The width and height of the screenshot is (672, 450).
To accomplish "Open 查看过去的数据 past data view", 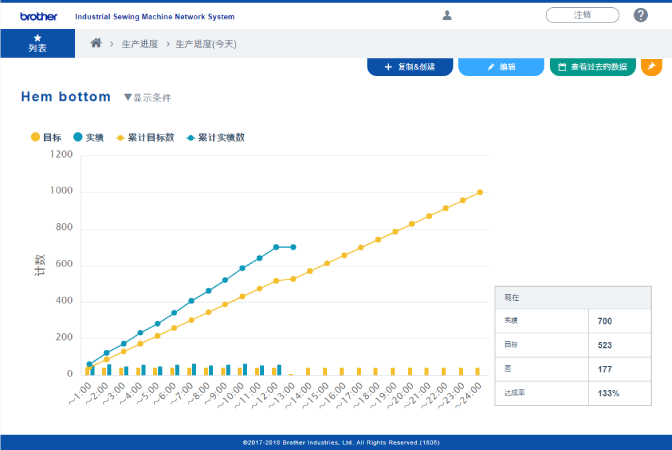I will click(592, 67).
